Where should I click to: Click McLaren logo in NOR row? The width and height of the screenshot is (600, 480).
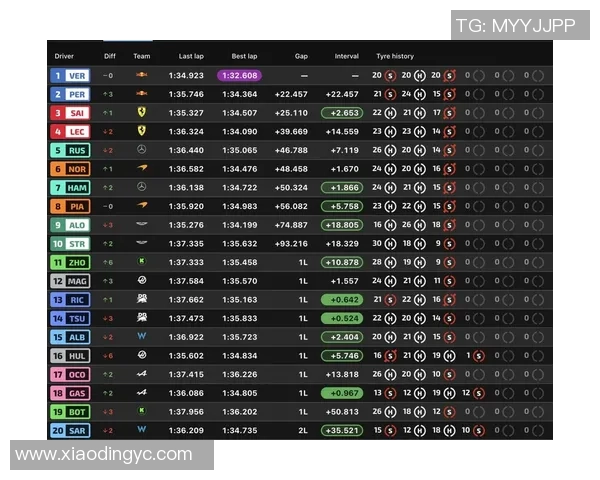(x=142, y=168)
